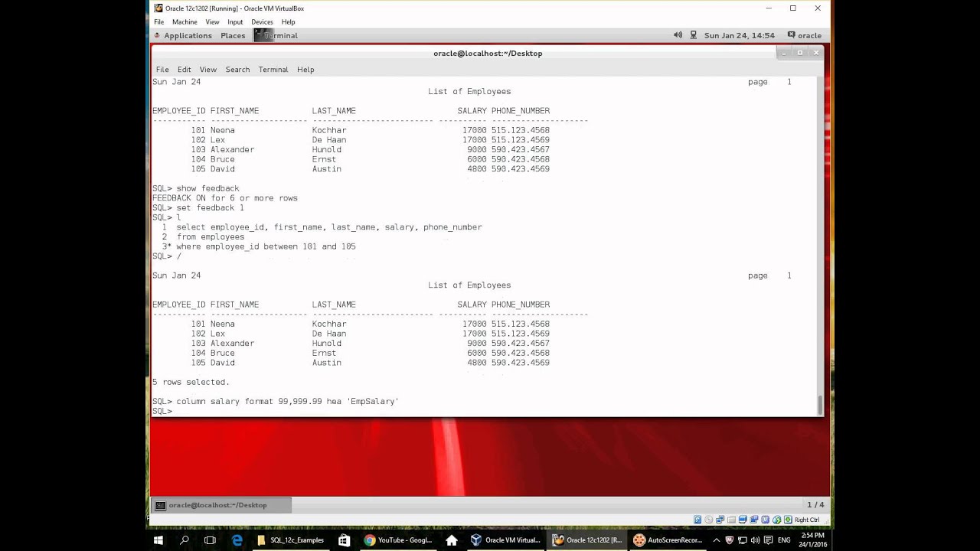This screenshot has height=551, width=980.
Task: Switch to YouTube Google Chrome window
Action: tap(398, 540)
